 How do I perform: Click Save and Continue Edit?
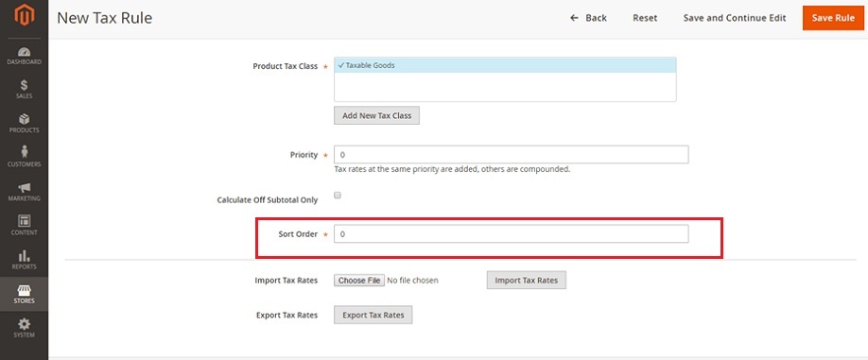pos(735,18)
